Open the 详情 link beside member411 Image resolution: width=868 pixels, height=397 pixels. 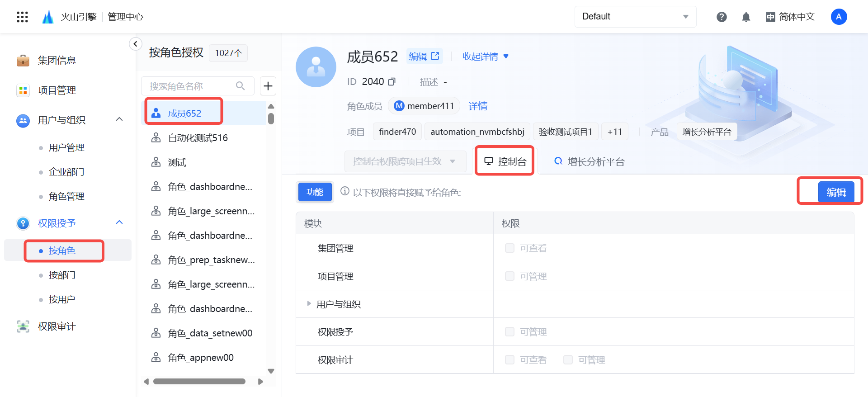(x=478, y=106)
